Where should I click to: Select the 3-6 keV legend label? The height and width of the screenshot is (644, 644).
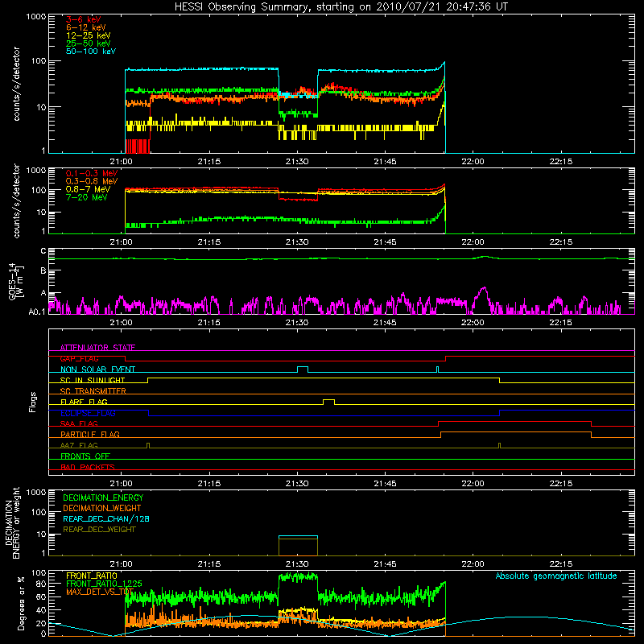(x=83, y=19)
